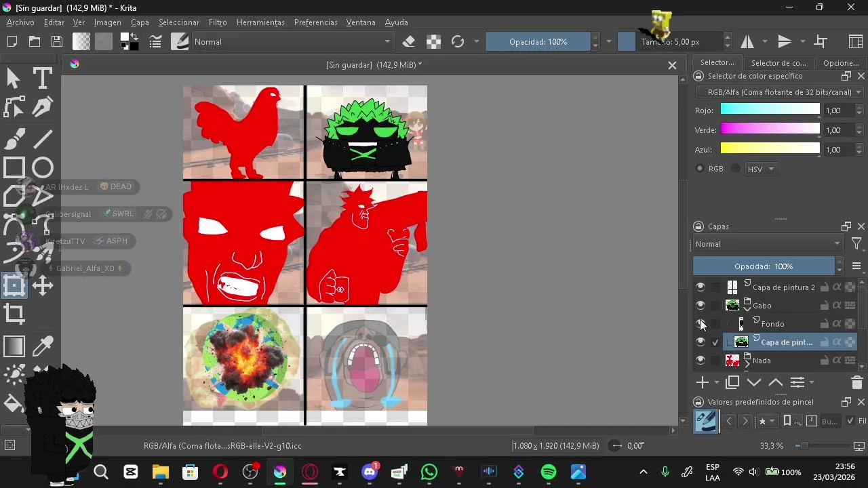Select the Move tool
The width and height of the screenshot is (868, 488).
(42, 285)
